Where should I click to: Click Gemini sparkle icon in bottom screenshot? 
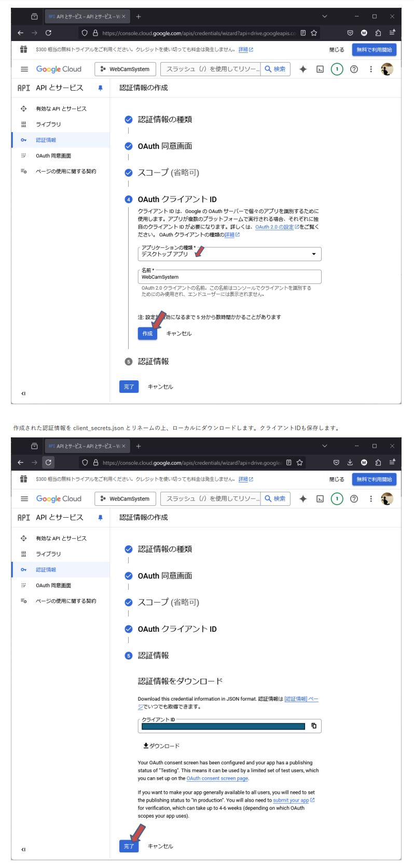tap(303, 499)
